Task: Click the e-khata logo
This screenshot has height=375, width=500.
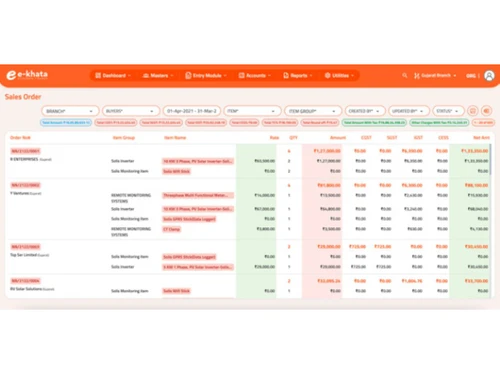Action: tap(27, 75)
